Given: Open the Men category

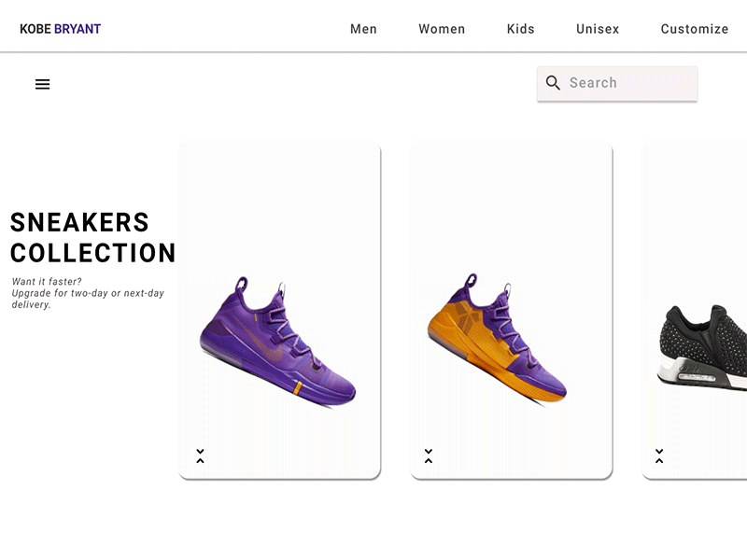Looking at the screenshot, I should (x=363, y=29).
